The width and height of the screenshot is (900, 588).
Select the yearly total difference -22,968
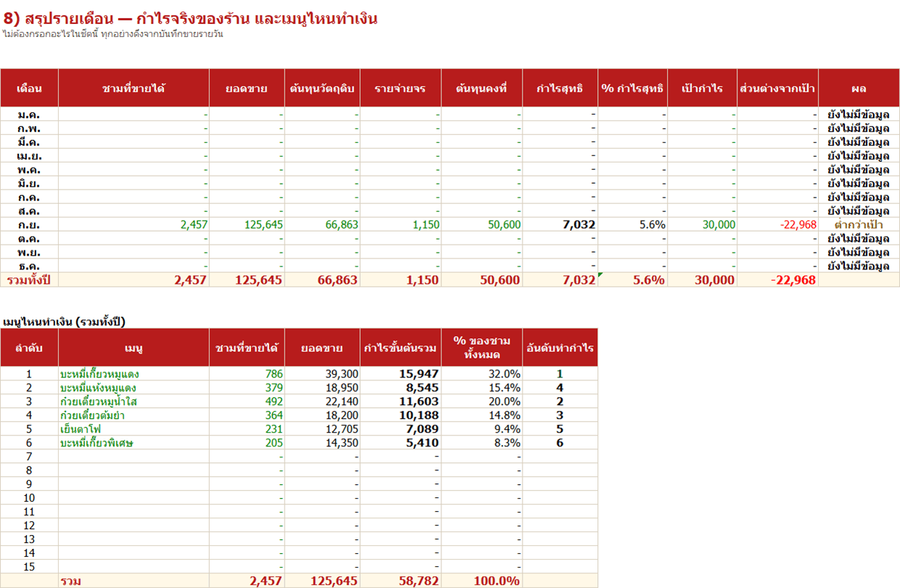778,280
